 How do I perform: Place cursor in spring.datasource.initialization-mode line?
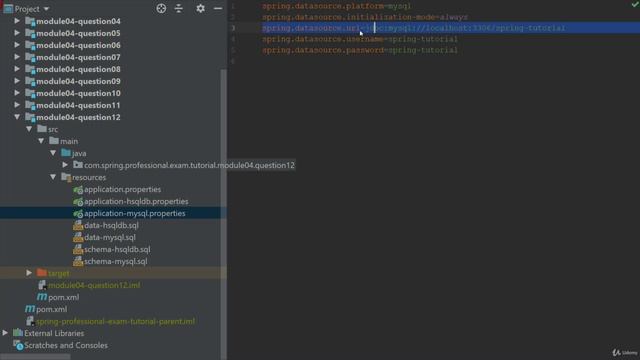365,17
